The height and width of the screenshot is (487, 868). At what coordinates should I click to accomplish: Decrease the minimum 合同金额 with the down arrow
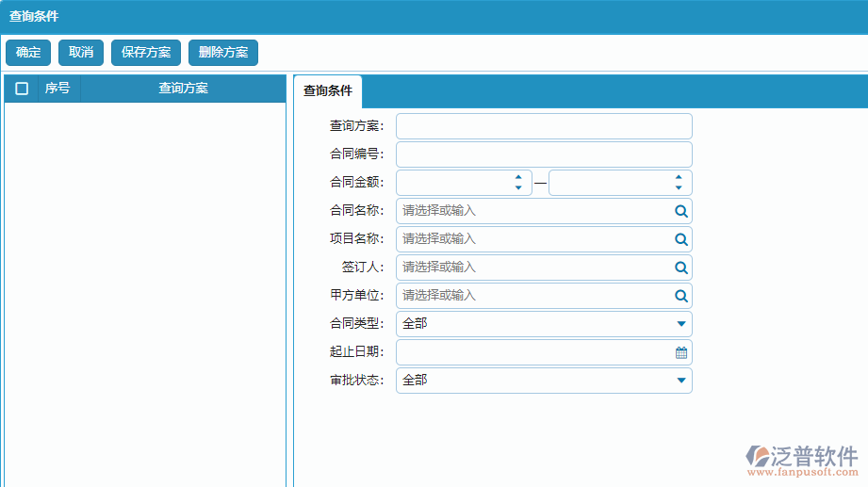(518, 187)
